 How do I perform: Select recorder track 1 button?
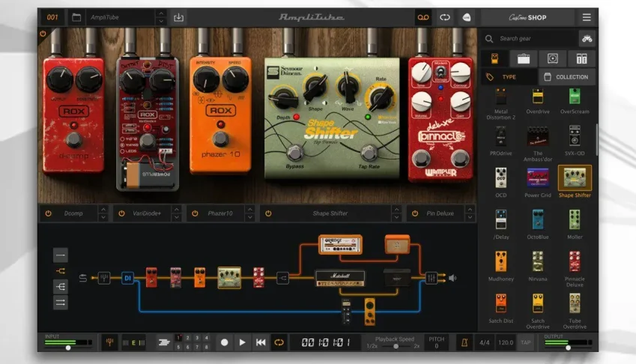[x=178, y=338]
